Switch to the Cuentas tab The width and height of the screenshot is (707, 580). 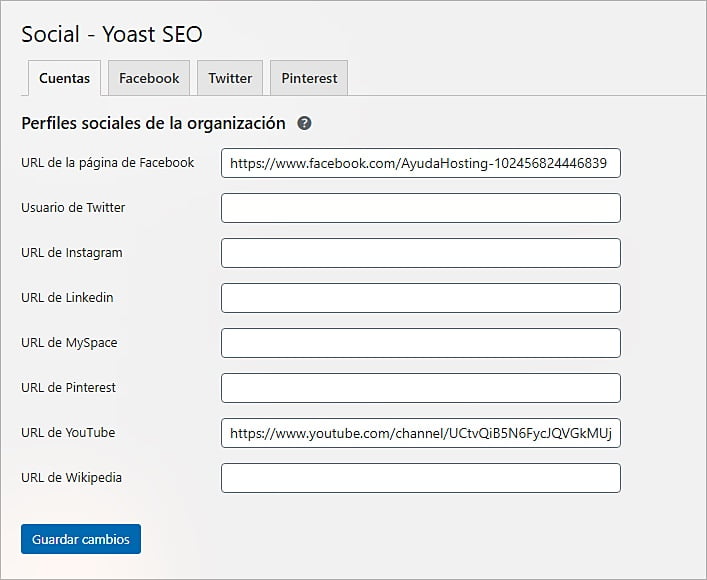[x=64, y=78]
